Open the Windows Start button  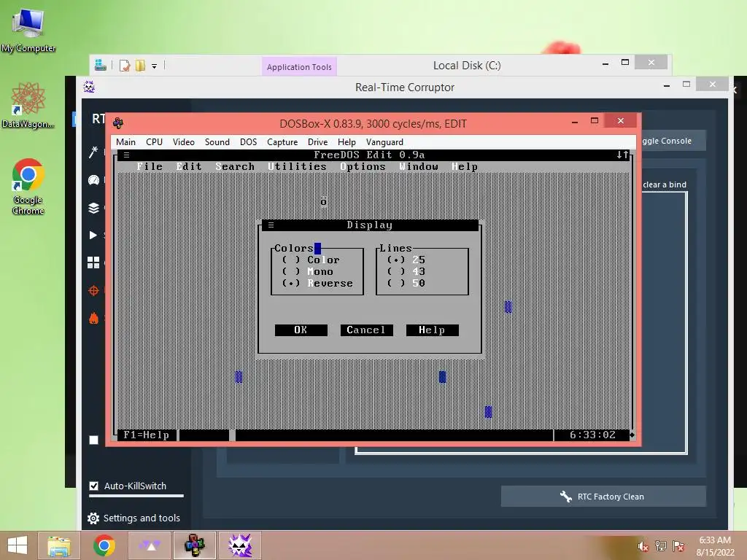18,545
